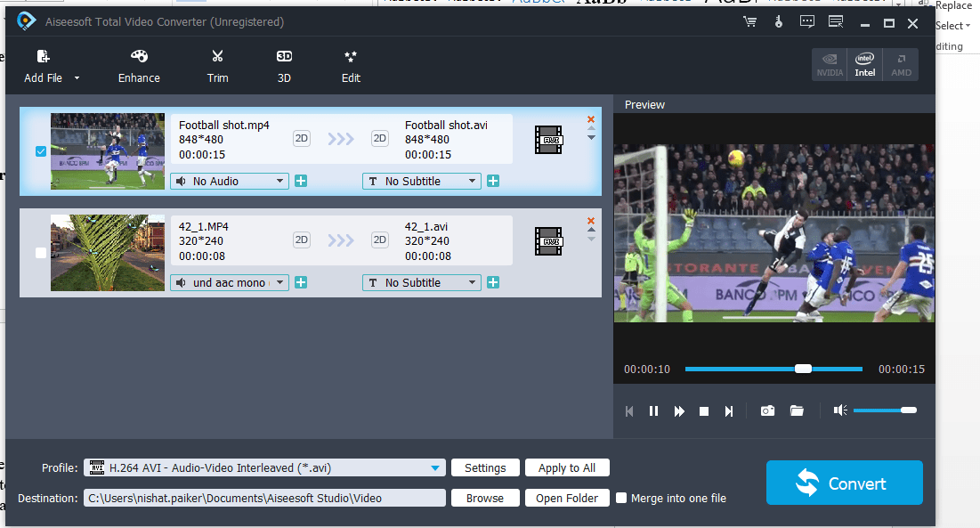Screen dimensions: 980x528
Task: Add subtitle to Football shot
Action: click(x=493, y=182)
